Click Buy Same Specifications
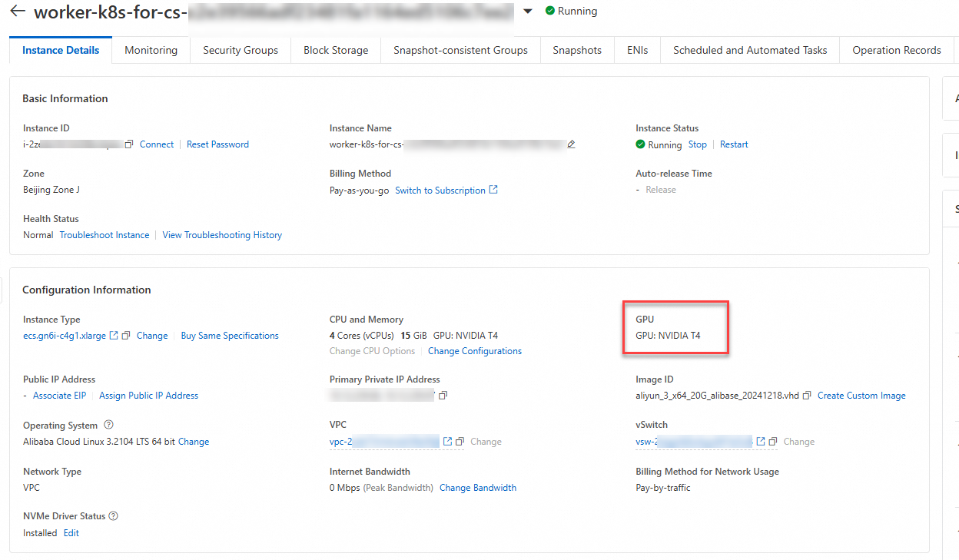 230,336
